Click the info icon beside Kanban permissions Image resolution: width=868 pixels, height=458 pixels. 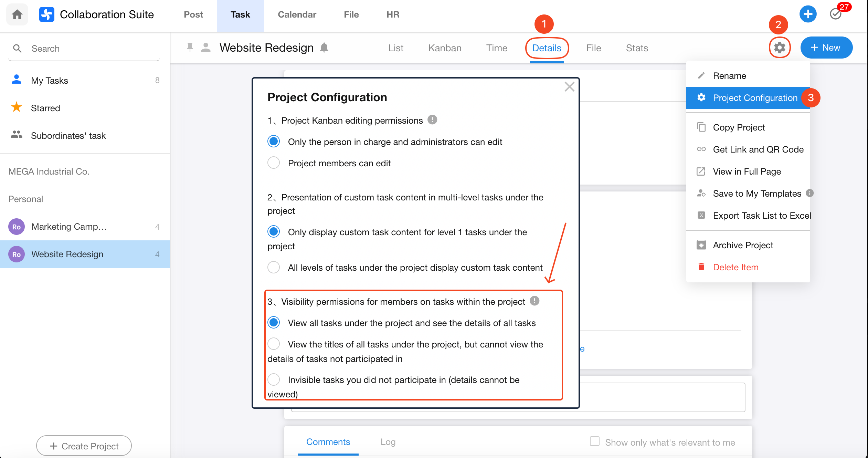[432, 120]
